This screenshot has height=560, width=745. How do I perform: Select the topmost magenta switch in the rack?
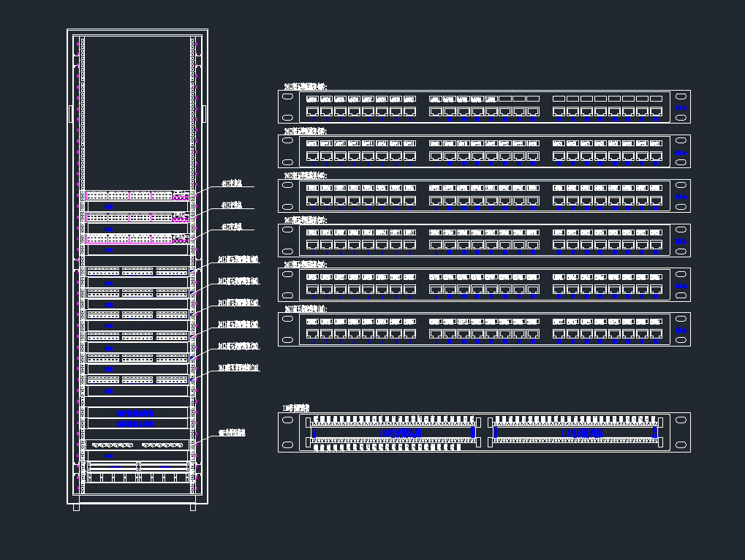pyautogui.click(x=137, y=196)
